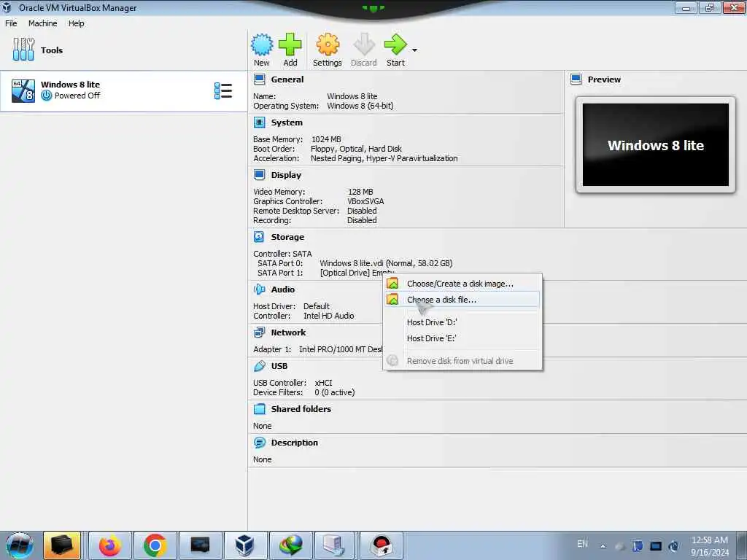Click the System section heading
747x560 pixels.
(x=287, y=122)
